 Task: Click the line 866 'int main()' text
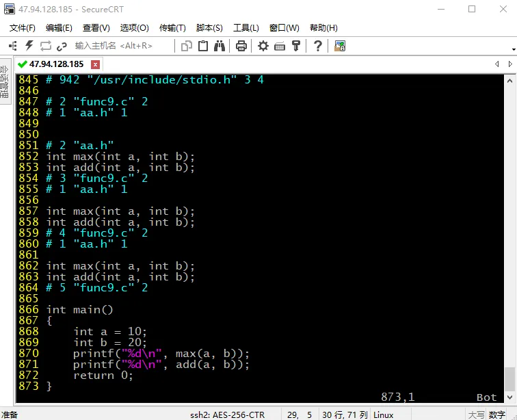click(79, 310)
